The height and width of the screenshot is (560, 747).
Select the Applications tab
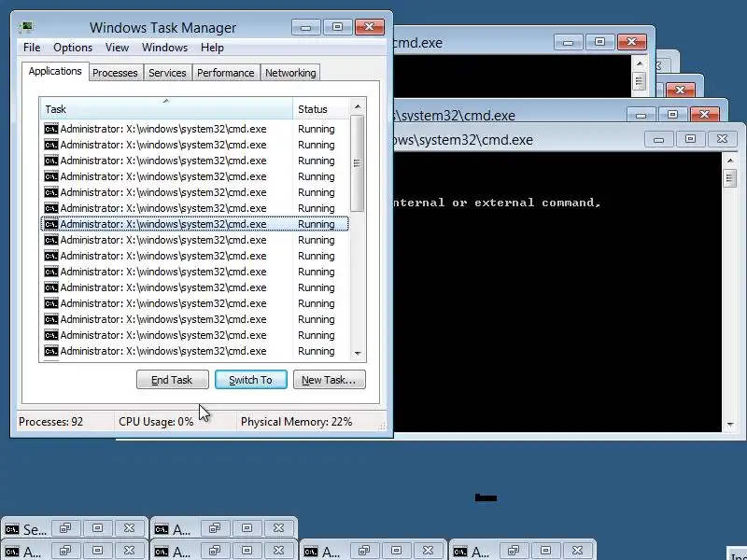pos(55,72)
